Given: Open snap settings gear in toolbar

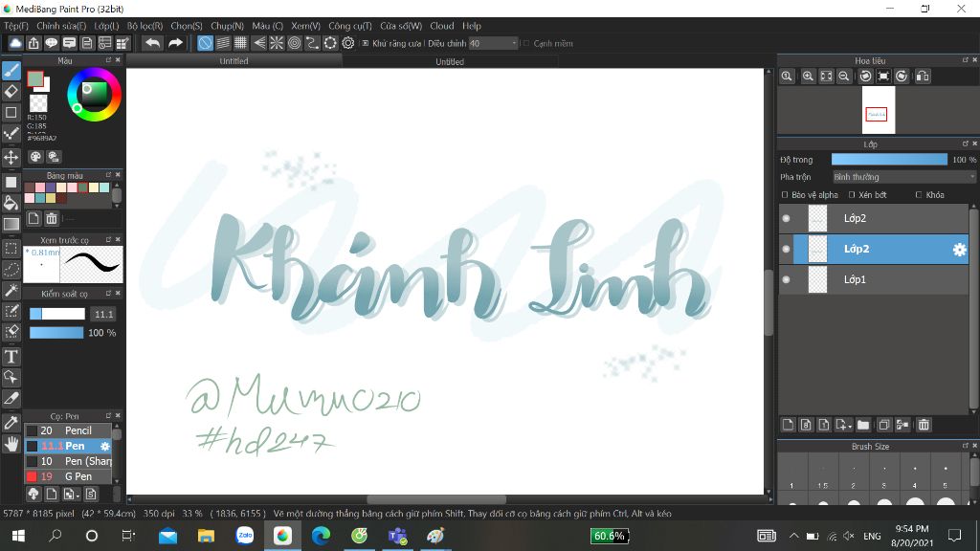Looking at the screenshot, I should tap(348, 43).
